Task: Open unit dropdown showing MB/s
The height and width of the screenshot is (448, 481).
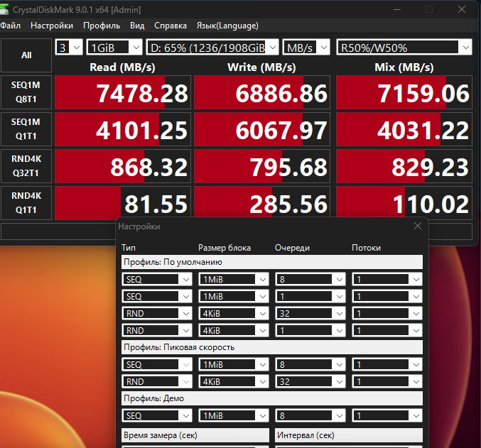Action: [306, 48]
